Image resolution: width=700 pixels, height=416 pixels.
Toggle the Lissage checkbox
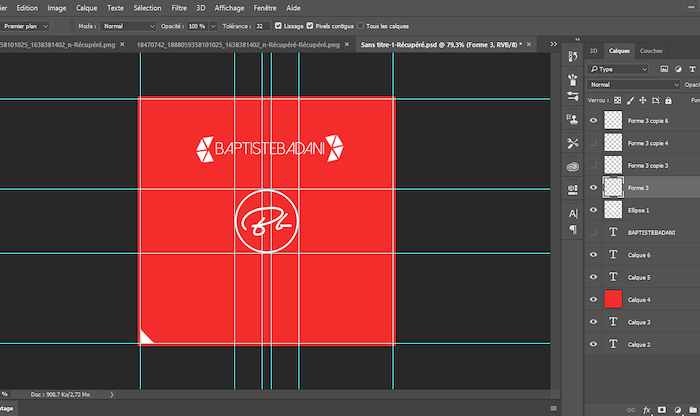click(278, 26)
